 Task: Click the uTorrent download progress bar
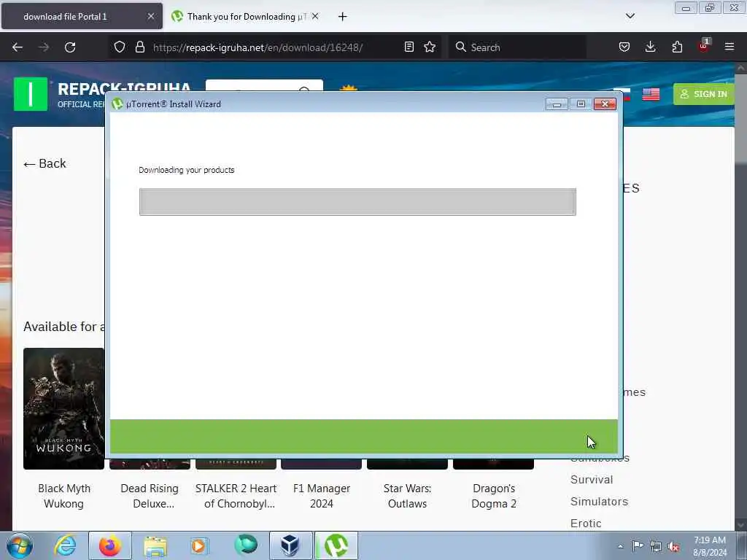[357, 202]
